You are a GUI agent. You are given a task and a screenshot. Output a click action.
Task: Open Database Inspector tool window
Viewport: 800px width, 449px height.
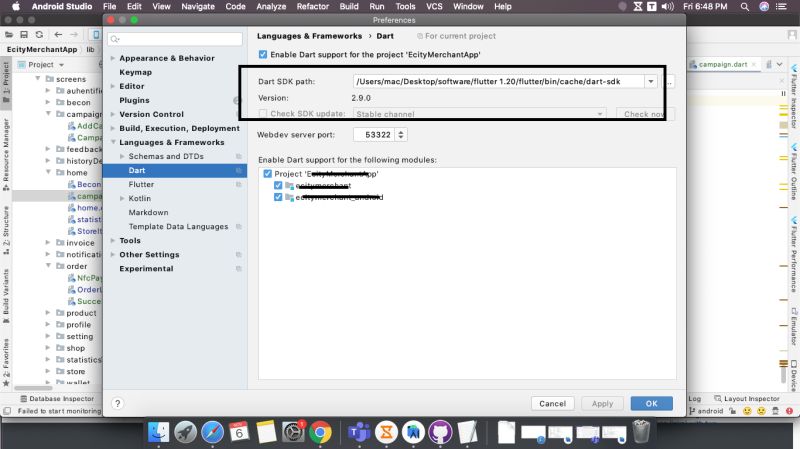tap(57, 398)
